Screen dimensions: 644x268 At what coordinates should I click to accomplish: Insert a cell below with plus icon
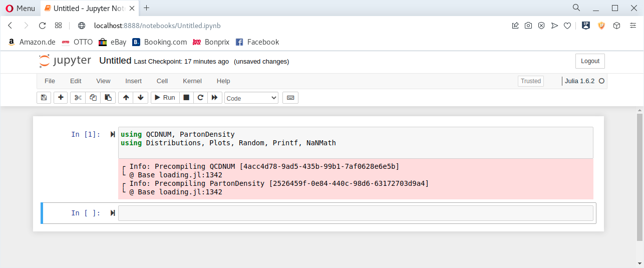point(61,98)
